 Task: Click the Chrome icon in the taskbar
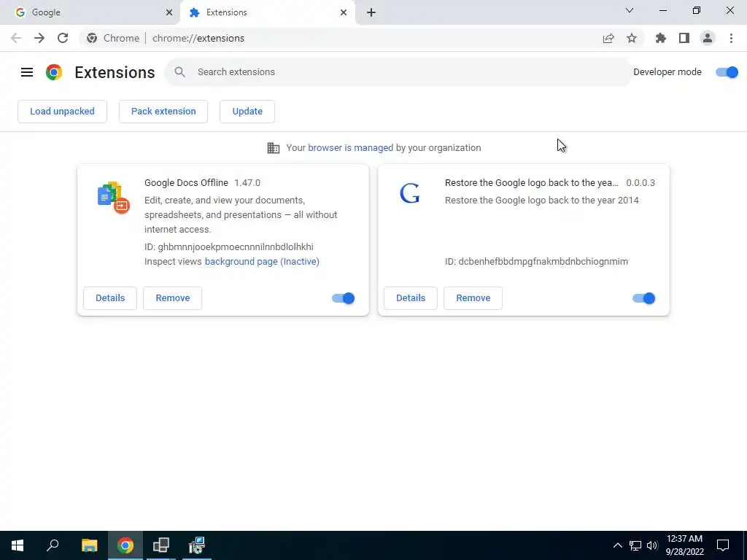125,545
